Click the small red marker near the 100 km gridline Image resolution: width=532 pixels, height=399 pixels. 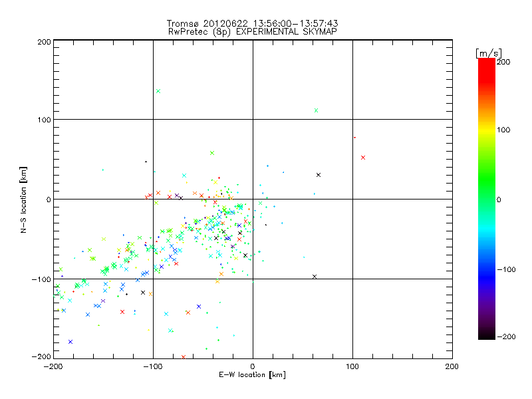point(354,138)
